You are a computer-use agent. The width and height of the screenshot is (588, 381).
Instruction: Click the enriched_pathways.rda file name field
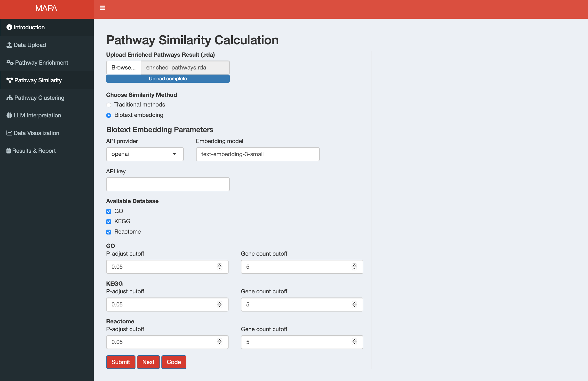(185, 68)
